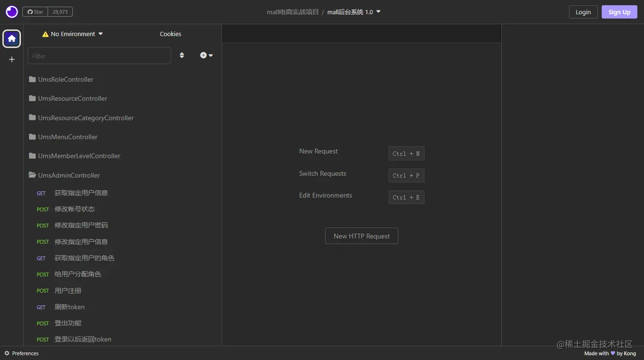
Task: Select the 修改指定用户信息 request
Action: coord(123,242)
